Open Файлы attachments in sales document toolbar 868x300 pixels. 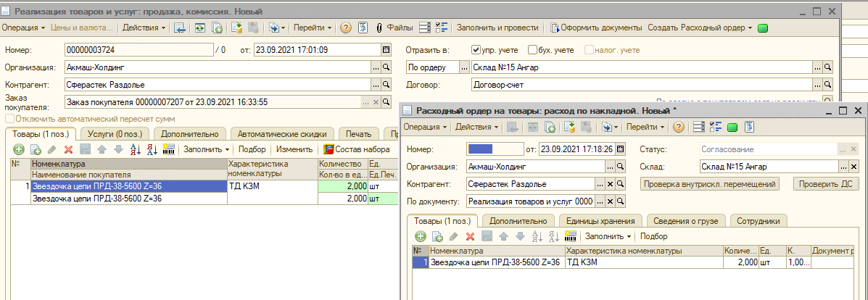click(x=395, y=28)
